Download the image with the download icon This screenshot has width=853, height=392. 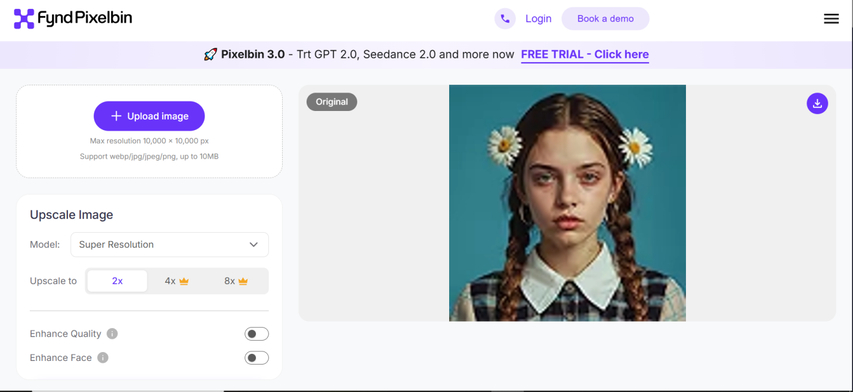pos(817,103)
